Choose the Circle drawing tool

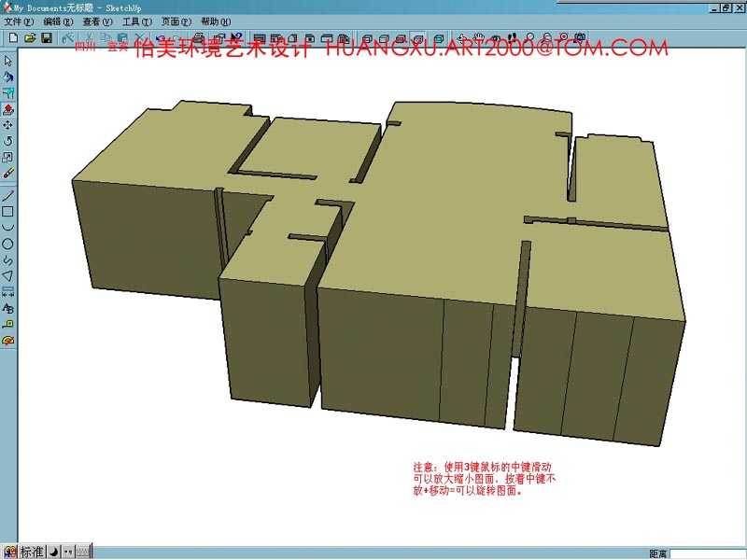[x=8, y=244]
